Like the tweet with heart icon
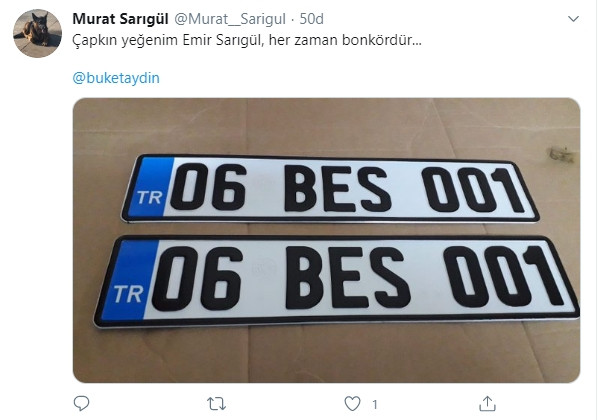The width and height of the screenshot is (605, 420). (352, 404)
